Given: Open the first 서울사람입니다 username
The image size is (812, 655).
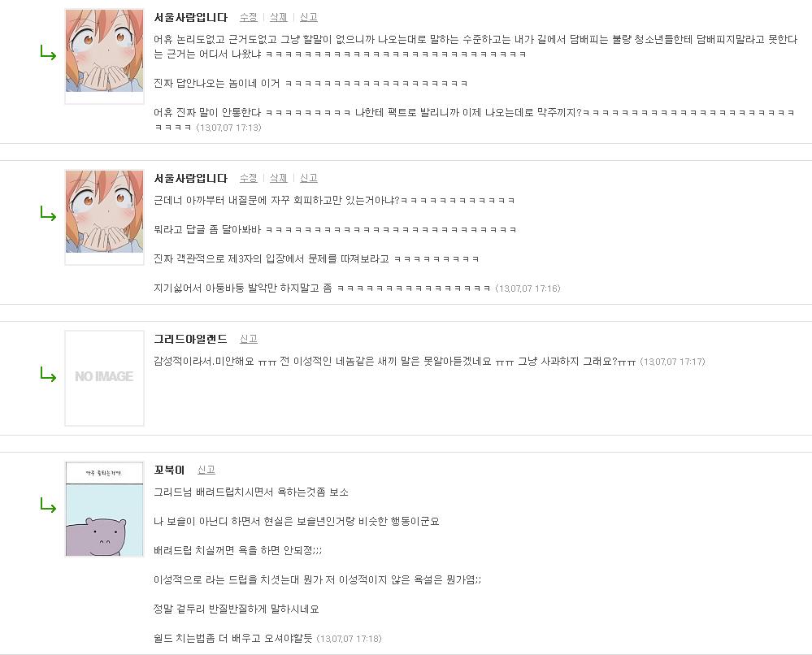Looking at the screenshot, I should [x=190, y=17].
